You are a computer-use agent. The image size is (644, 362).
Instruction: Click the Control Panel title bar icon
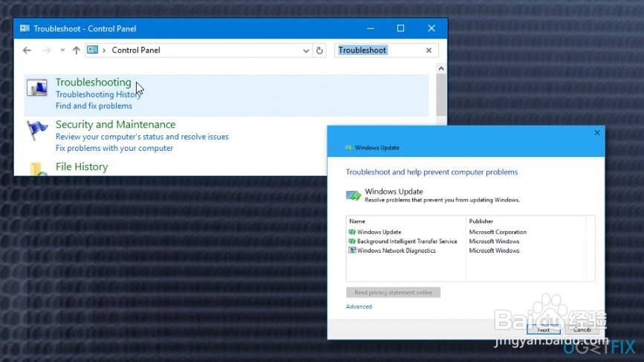(25, 28)
